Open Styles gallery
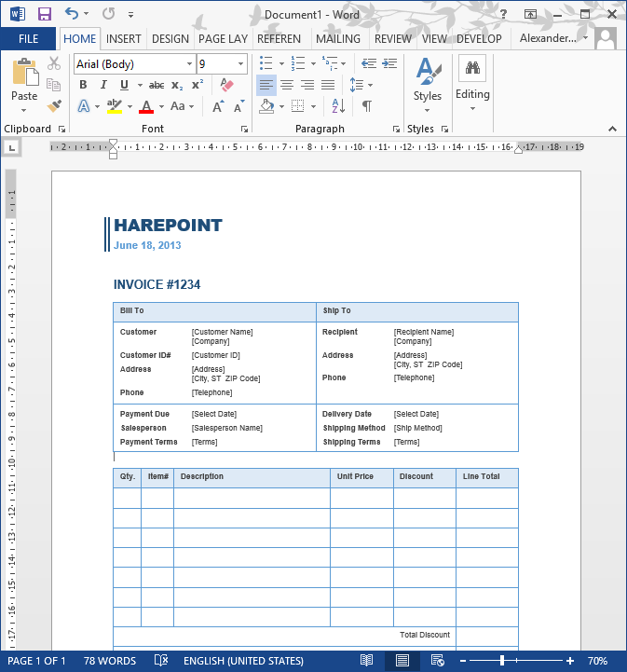627x672 pixels. click(428, 85)
